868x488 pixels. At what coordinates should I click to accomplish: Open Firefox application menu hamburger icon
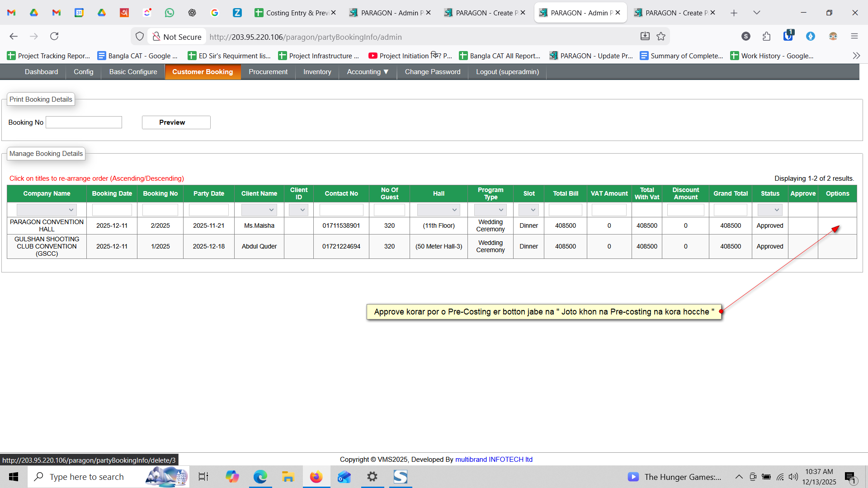pos(854,37)
